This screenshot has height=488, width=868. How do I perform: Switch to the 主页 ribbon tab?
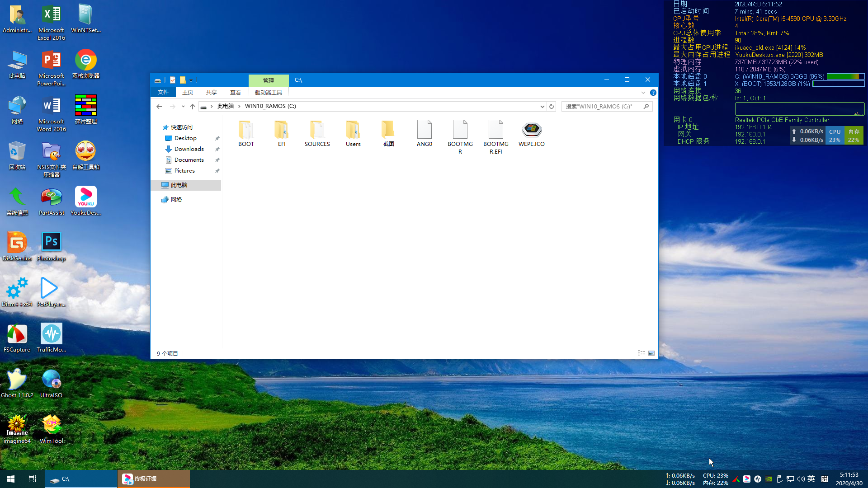188,92
